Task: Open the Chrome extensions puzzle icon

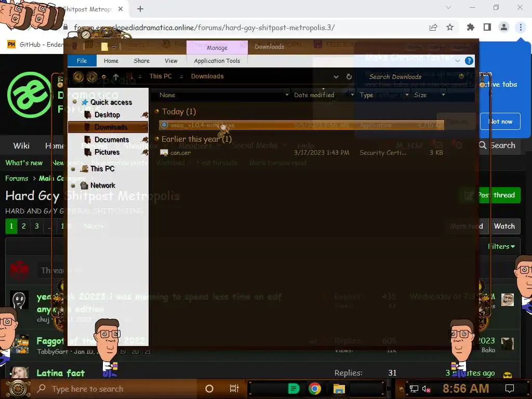Action: (471, 27)
